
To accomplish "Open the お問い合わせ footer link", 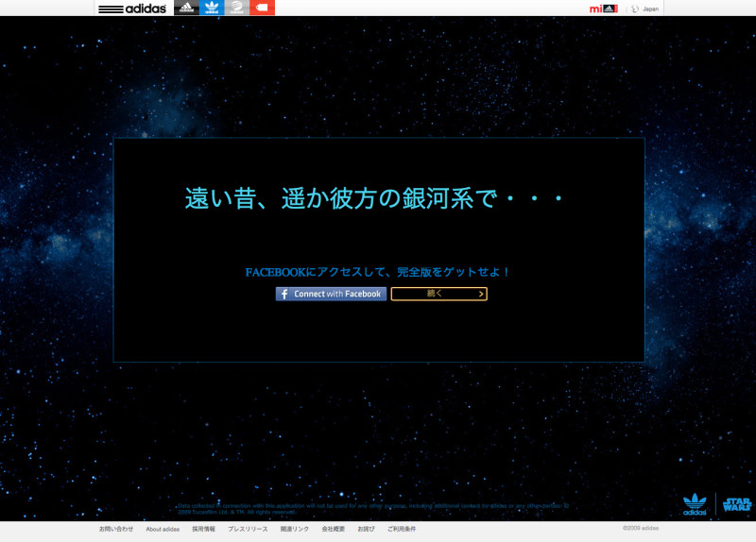I will [116, 529].
